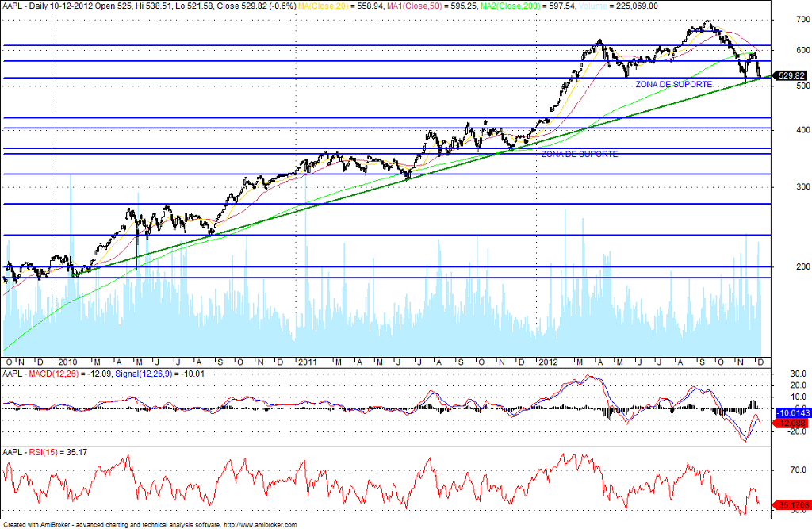Click the 2012 year label on time axis
The height and width of the screenshot is (529, 812).
click(x=548, y=362)
